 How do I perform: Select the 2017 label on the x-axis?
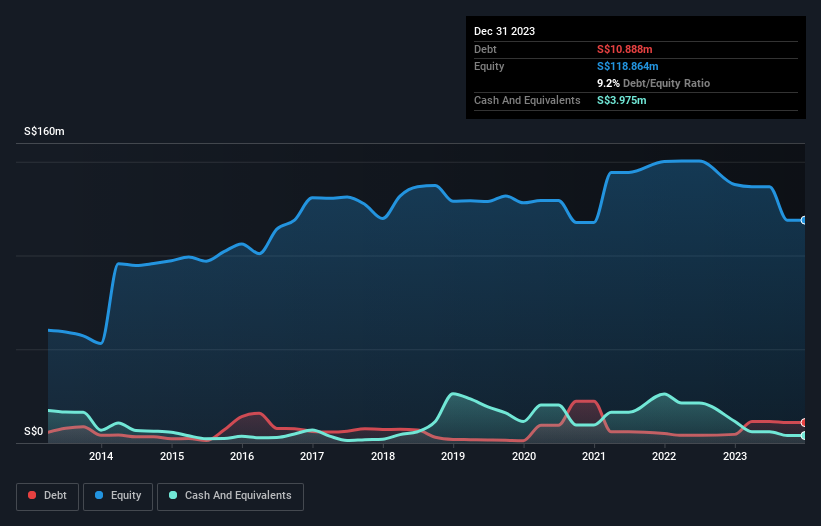[312, 457]
